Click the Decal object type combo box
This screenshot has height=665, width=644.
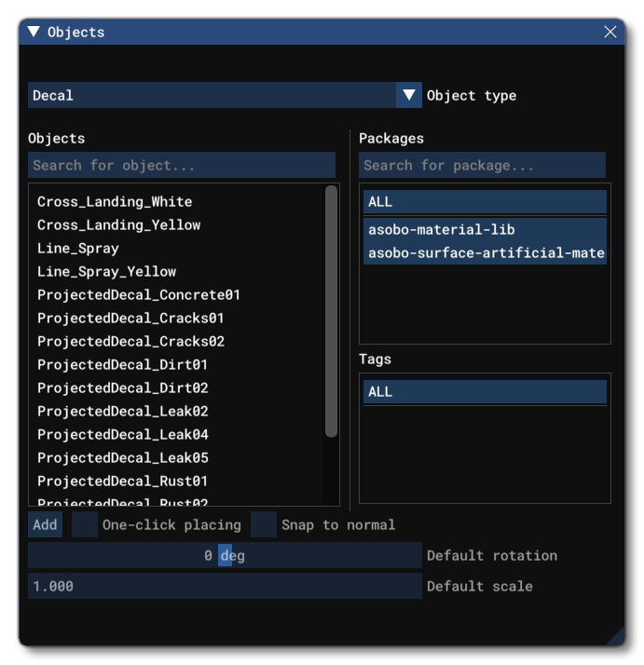click(x=212, y=95)
